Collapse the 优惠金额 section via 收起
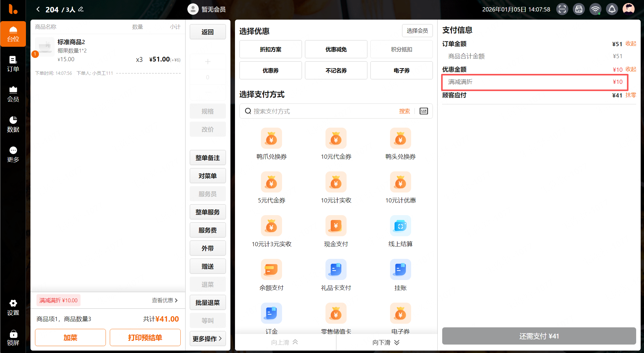The width and height of the screenshot is (644, 353). click(631, 69)
